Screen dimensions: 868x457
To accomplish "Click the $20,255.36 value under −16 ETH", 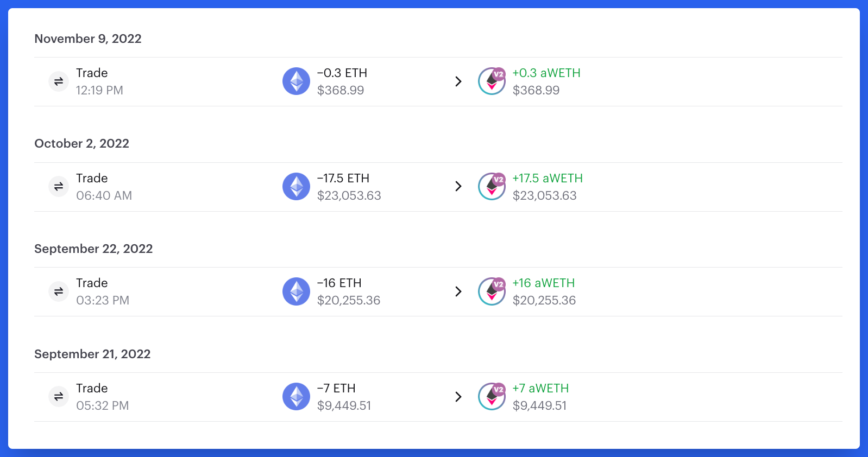I will pyautogui.click(x=349, y=300).
